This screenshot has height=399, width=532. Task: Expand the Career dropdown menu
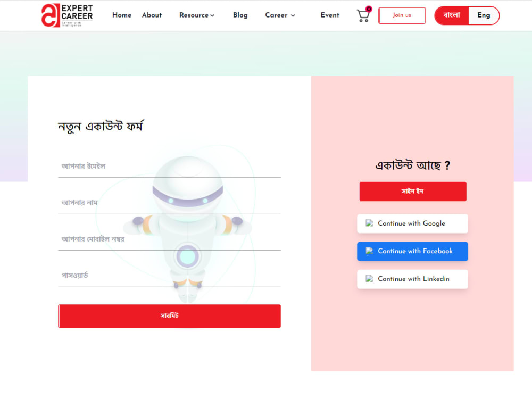280,15
